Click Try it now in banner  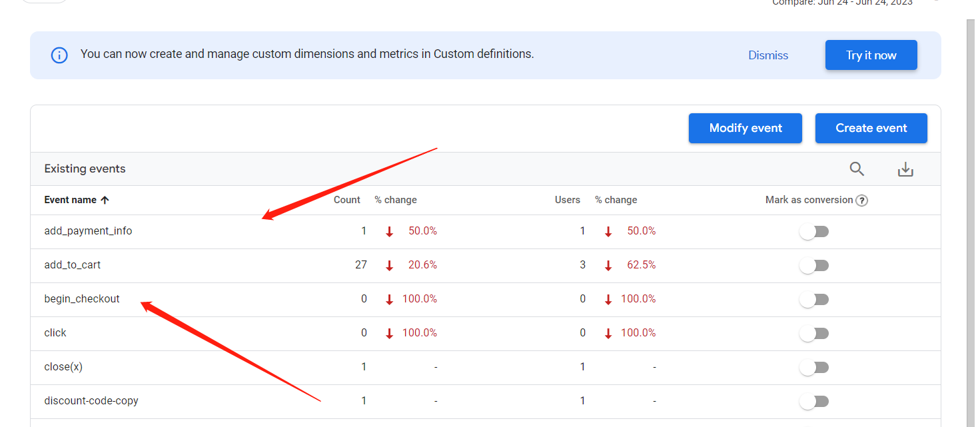871,55
